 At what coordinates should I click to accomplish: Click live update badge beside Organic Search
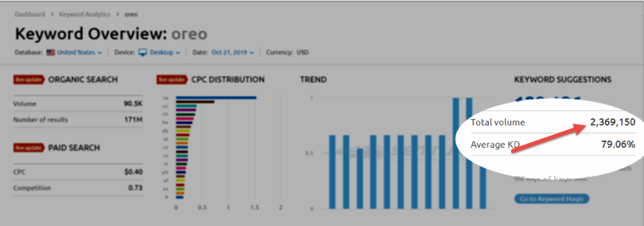tap(29, 79)
